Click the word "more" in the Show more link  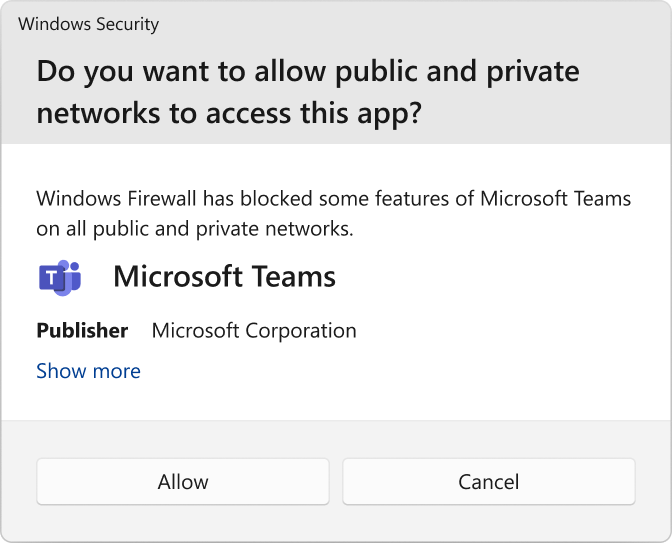(116, 371)
